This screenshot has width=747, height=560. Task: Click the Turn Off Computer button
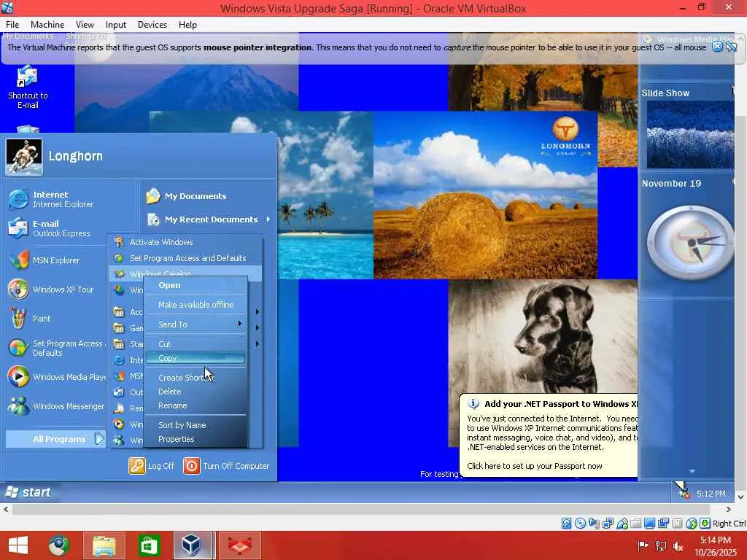coord(227,466)
